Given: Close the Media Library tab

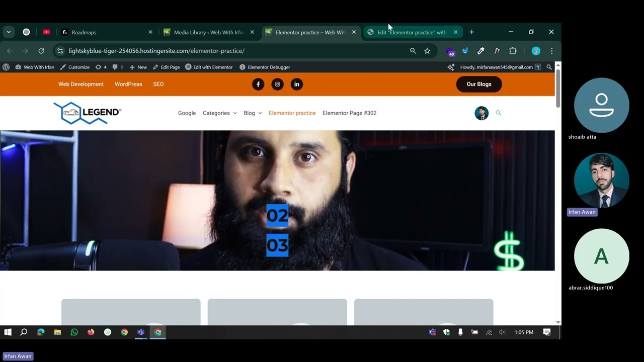Looking at the screenshot, I should tap(252, 32).
